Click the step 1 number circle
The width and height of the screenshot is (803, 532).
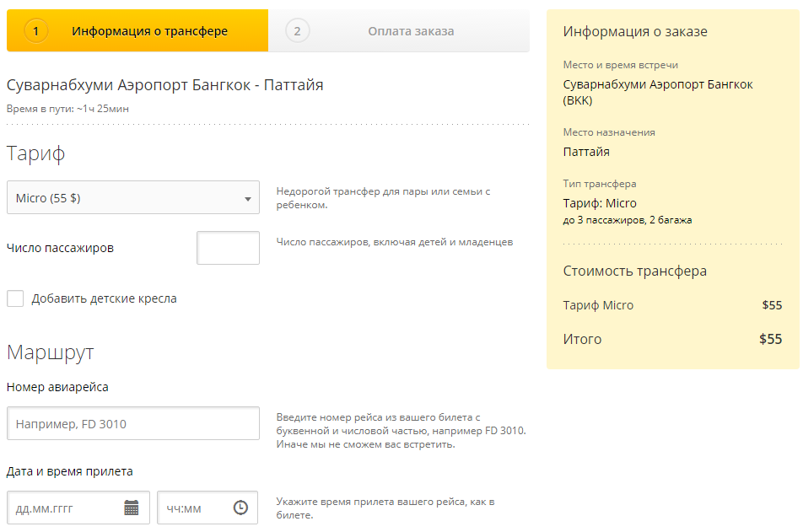36,31
